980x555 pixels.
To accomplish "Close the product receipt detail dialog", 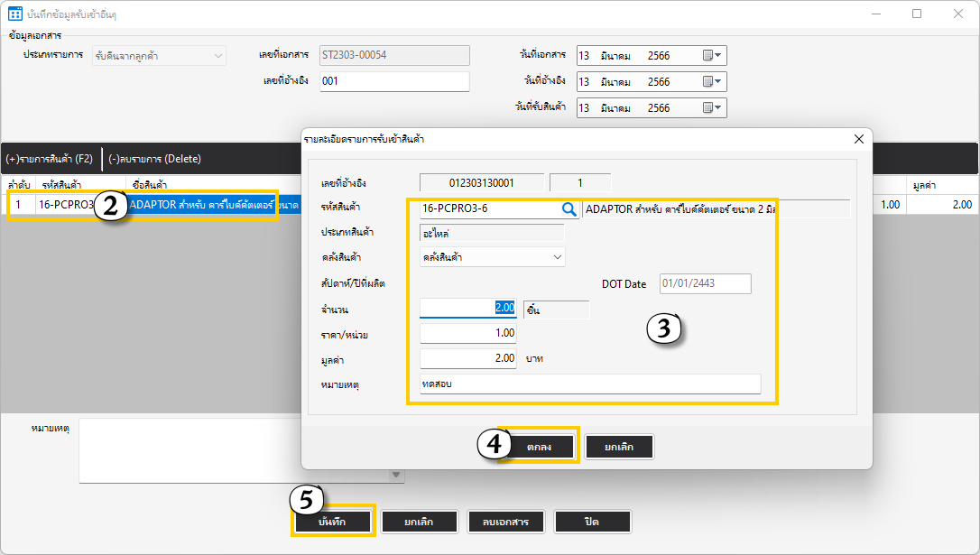I will [858, 139].
